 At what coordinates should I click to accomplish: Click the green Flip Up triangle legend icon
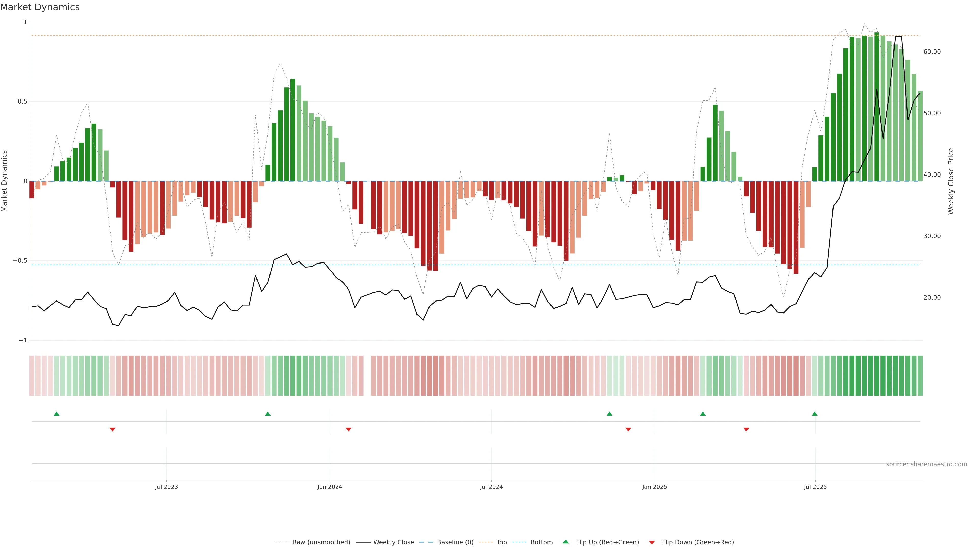point(566,542)
